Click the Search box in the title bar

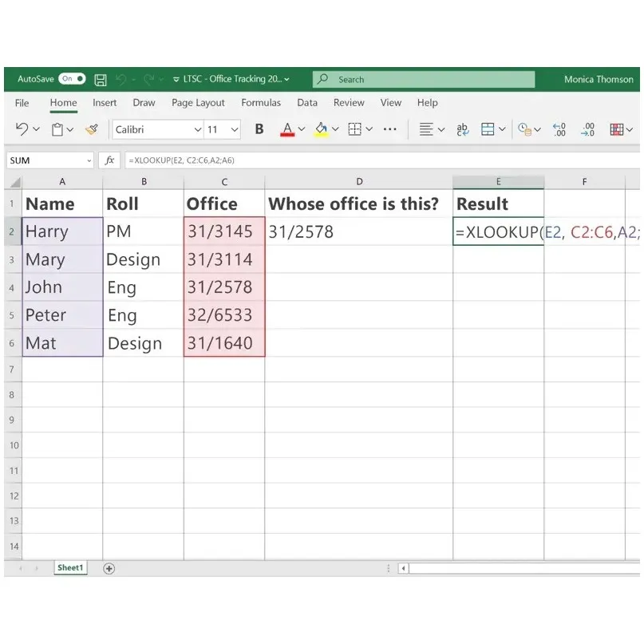click(x=421, y=78)
